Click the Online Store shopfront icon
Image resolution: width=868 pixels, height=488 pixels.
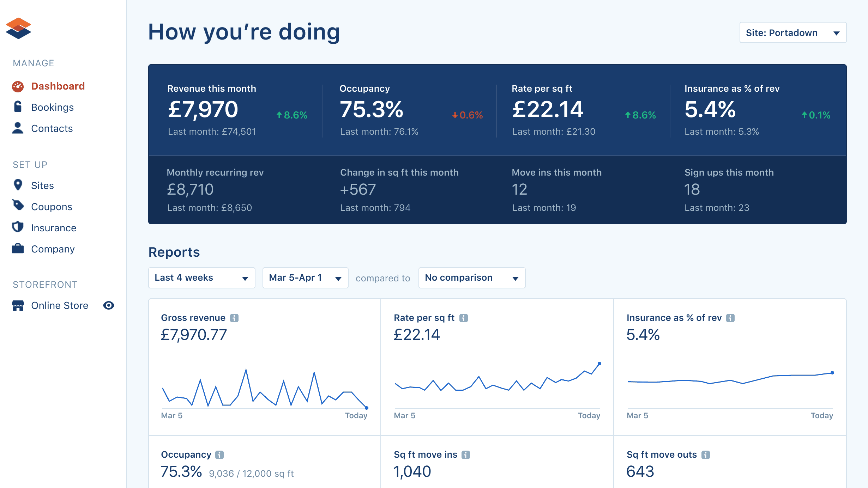tap(18, 305)
